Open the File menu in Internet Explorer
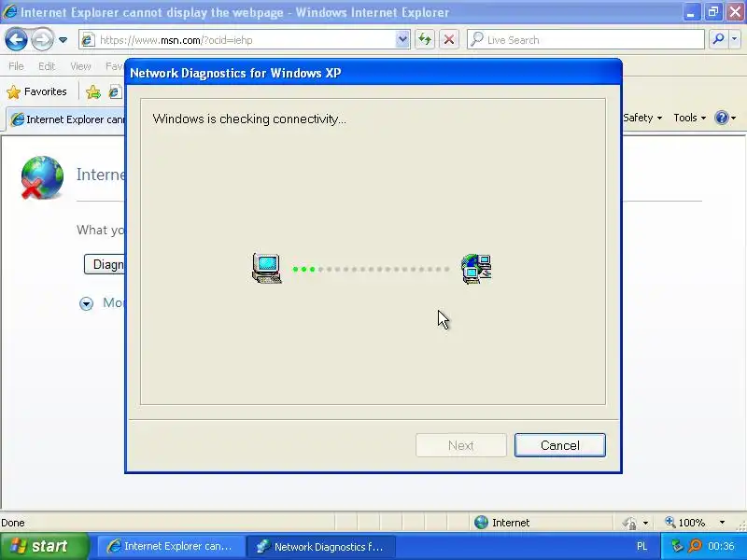 click(x=16, y=66)
